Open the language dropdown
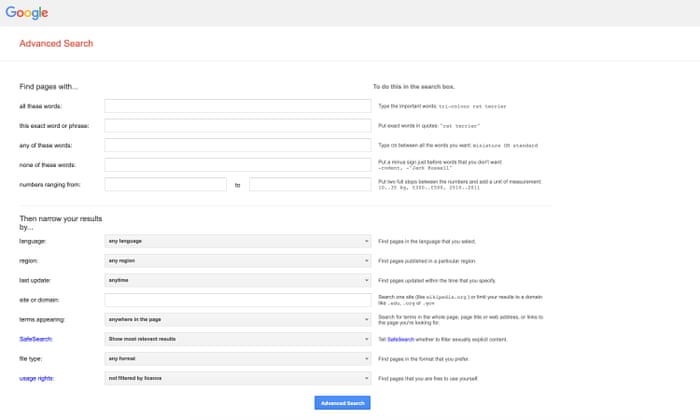The image size is (700, 420). pos(238,241)
